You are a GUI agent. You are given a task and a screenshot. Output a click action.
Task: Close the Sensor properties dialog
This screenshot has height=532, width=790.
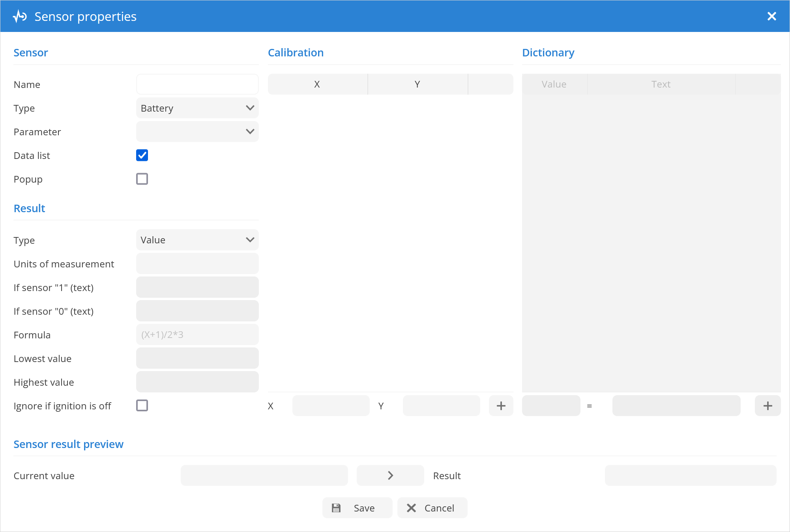771,16
